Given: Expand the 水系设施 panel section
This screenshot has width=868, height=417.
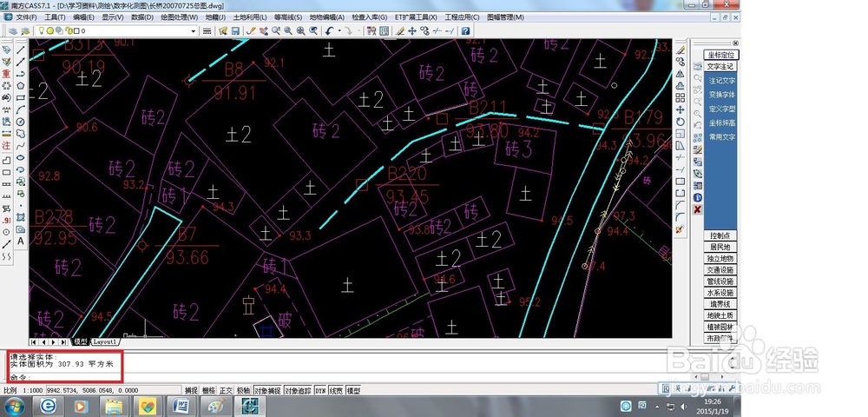Looking at the screenshot, I should tap(720, 293).
